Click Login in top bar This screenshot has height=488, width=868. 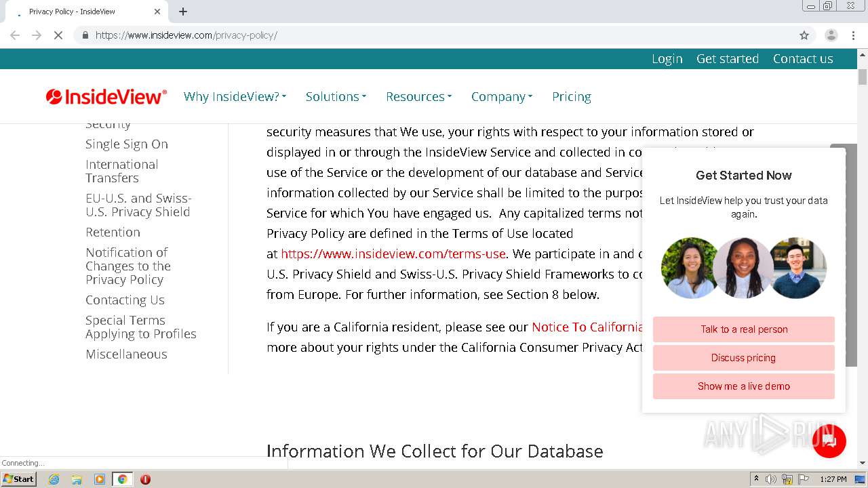pos(667,59)
